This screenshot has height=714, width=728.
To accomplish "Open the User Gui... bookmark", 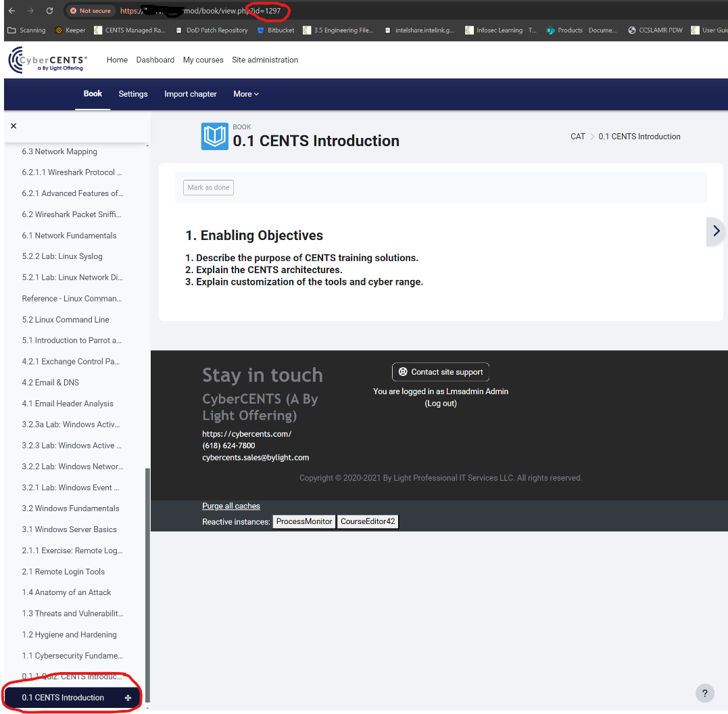I will pyautogui.click(x=709, y=30).
